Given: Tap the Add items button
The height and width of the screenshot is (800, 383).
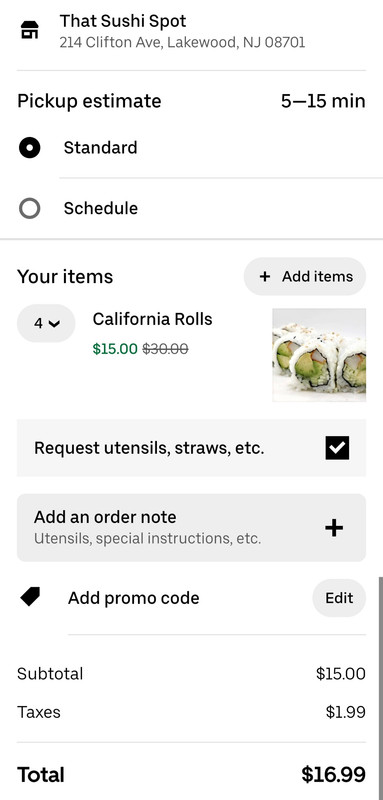Looking at the screenshot, I should [304, 277].
